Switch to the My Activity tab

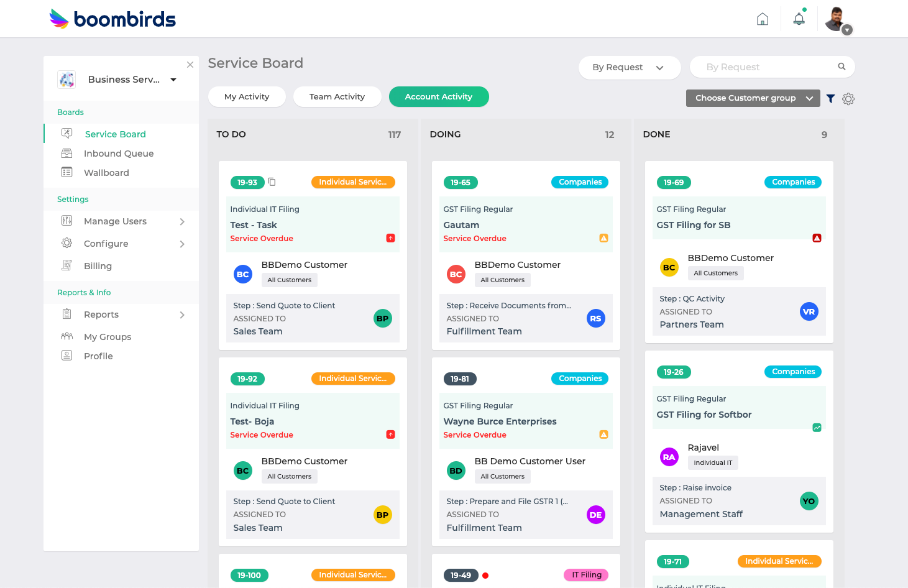click(x=247, y=96)
